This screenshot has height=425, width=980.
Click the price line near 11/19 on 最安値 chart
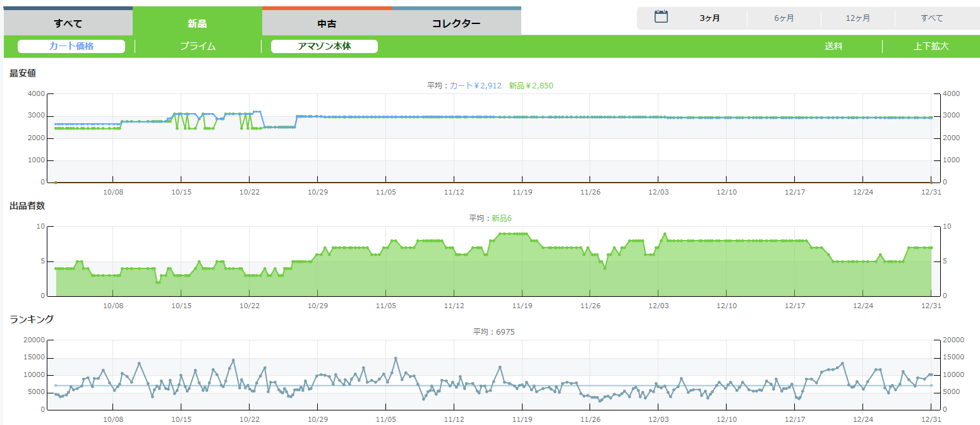pos(522,117)
